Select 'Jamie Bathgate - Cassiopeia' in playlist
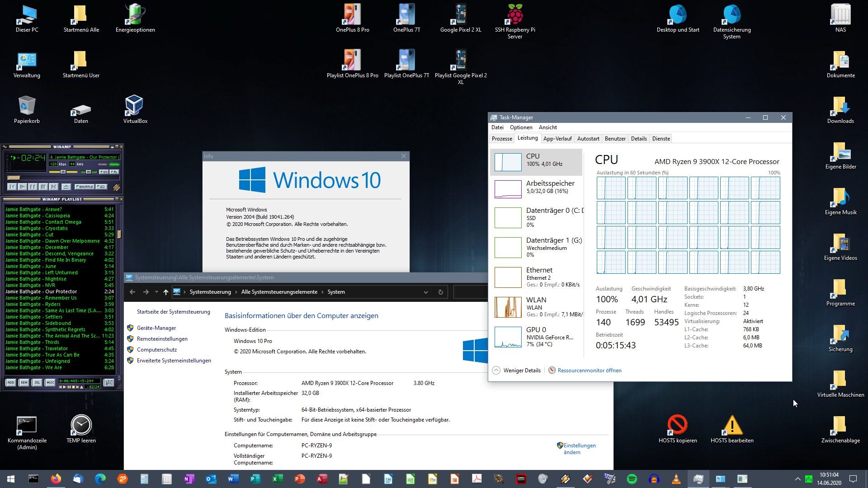 point(60,216)
